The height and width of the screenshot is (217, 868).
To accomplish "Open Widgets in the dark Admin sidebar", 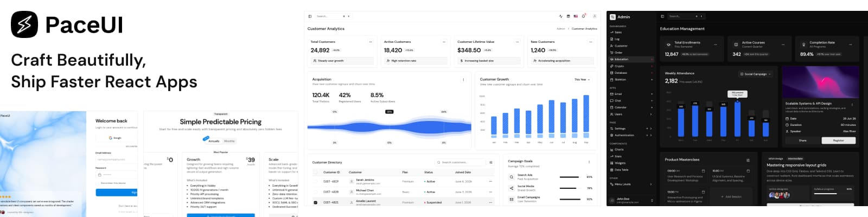I will click(631, 163).
